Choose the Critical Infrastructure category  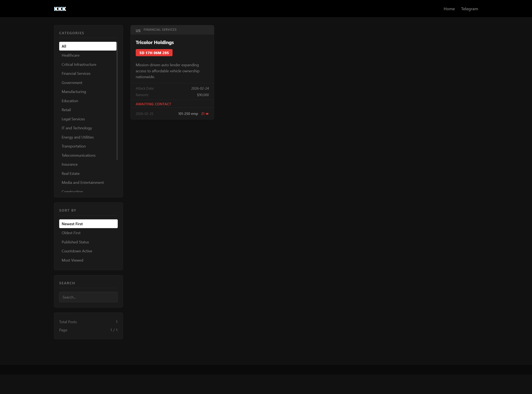click(x=79, y=64)
